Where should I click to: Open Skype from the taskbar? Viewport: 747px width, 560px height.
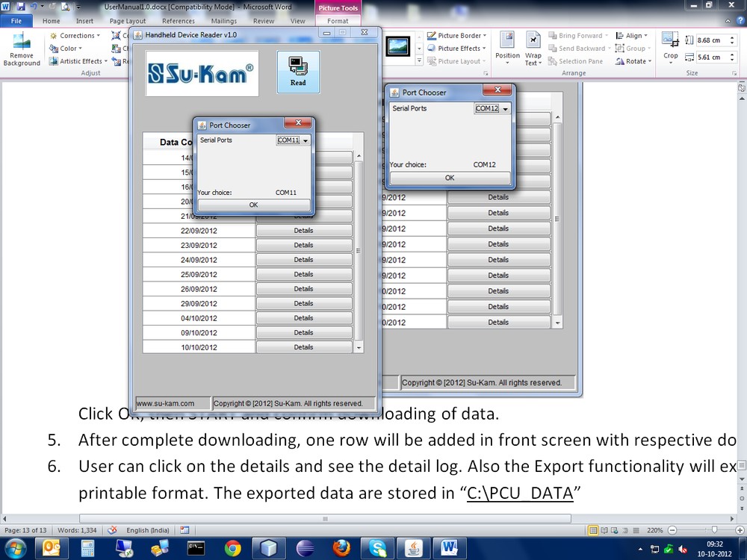click(x=377, y=549)
